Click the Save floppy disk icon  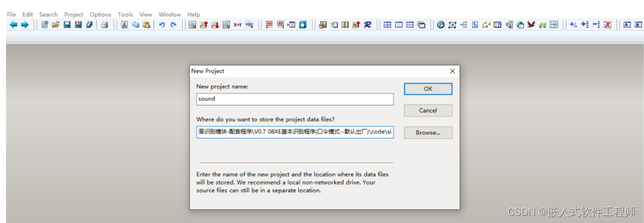(67, 25)
